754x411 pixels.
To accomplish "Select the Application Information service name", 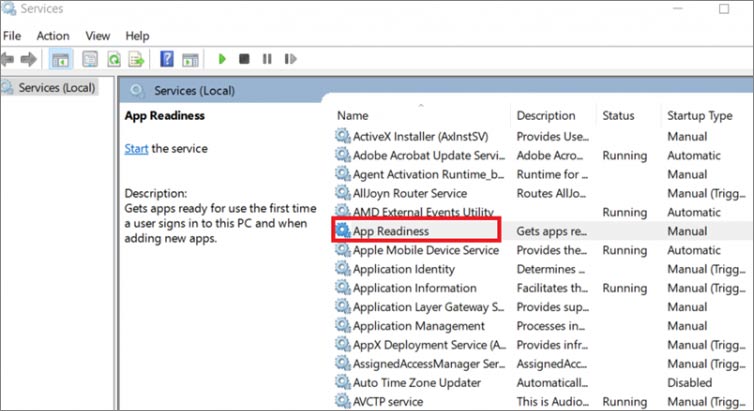I will coord(415,288).
